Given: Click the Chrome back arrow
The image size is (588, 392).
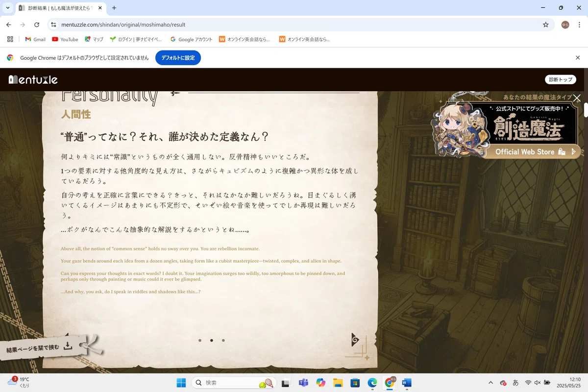Looking at the screenshot, I should point(9,24).
